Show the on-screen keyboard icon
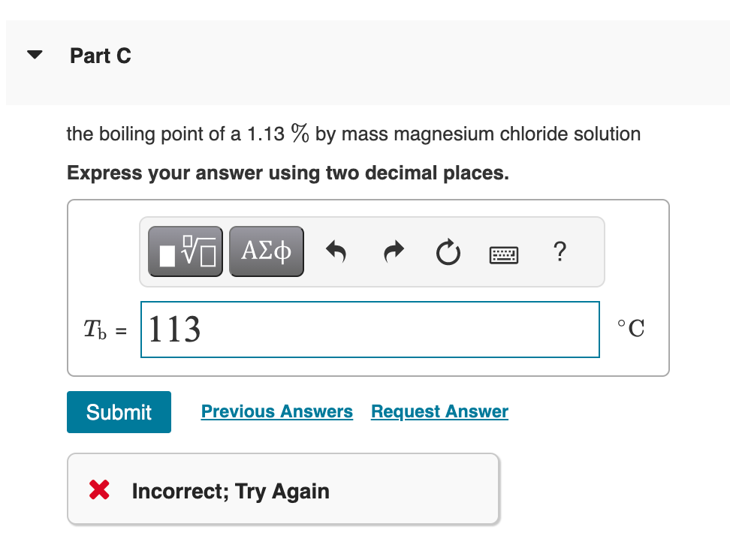Viewport: 730px width, 560px height. pos(503,254)
